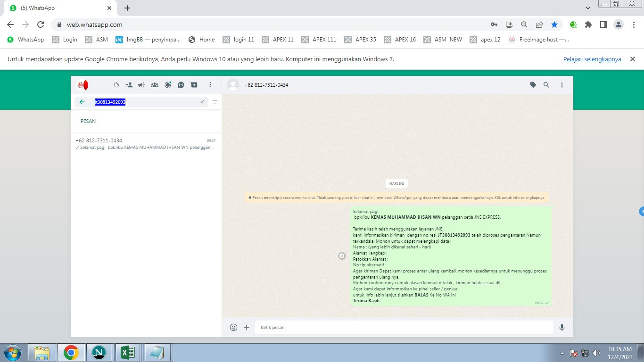Toggle the Chrome side panel
Image resolution: width=644 pixels, height=362 pixels.
603,25
